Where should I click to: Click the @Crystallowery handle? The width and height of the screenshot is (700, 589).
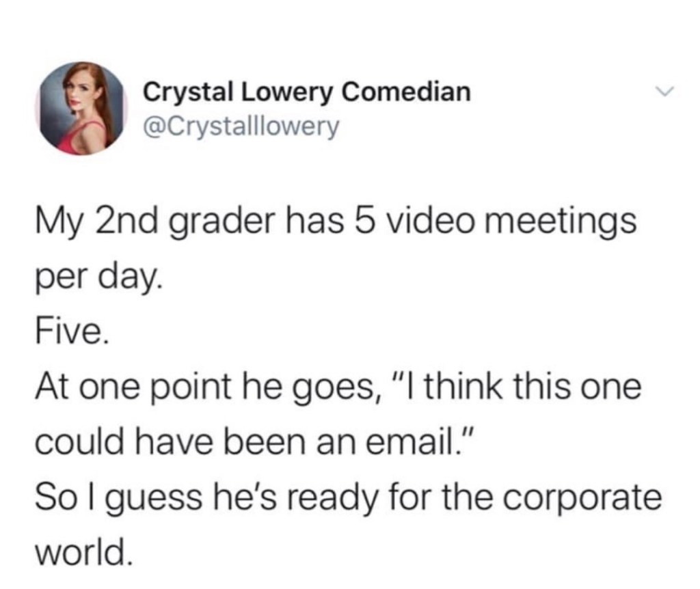239,126
